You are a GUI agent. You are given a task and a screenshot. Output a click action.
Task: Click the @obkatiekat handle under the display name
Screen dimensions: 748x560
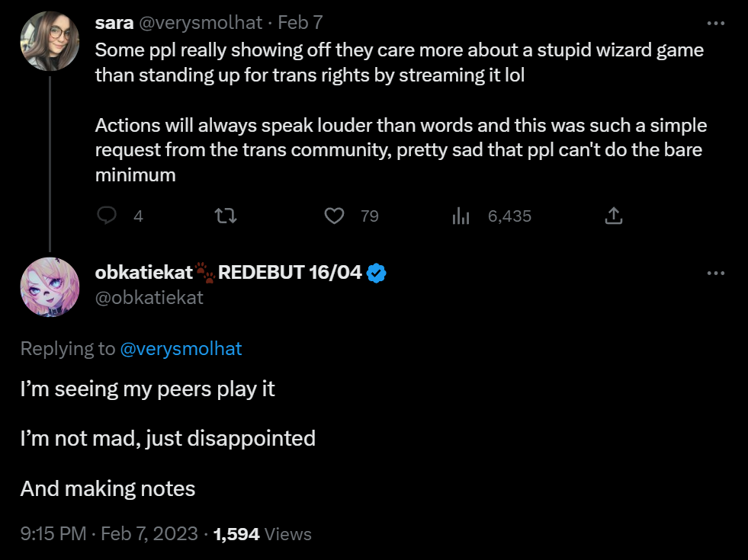(149, 298)
